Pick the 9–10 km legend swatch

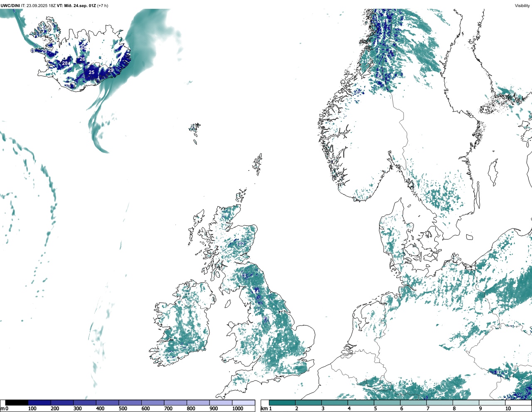tap(491, 403)
